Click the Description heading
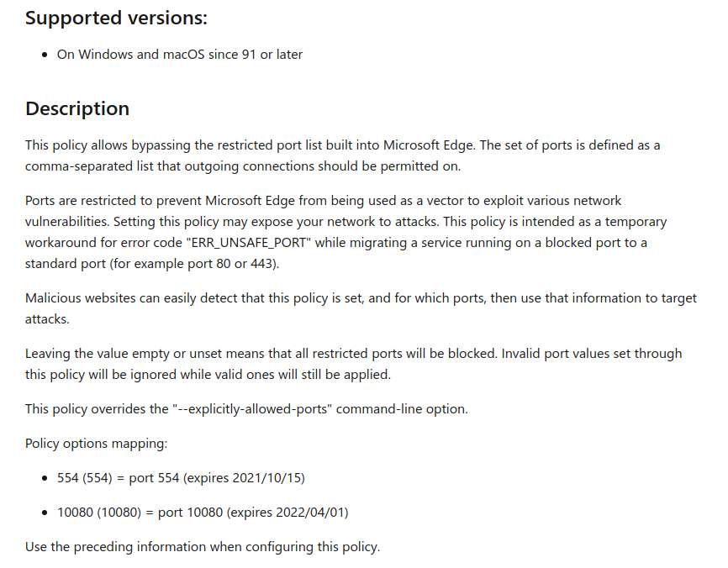This screenshot has height=568, width=728. 77,108
